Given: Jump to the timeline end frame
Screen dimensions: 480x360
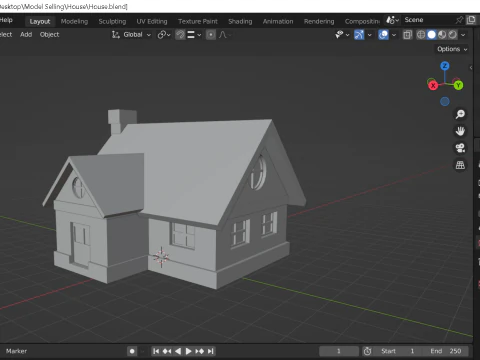Looking at the screenshot, I should point(210,351).
